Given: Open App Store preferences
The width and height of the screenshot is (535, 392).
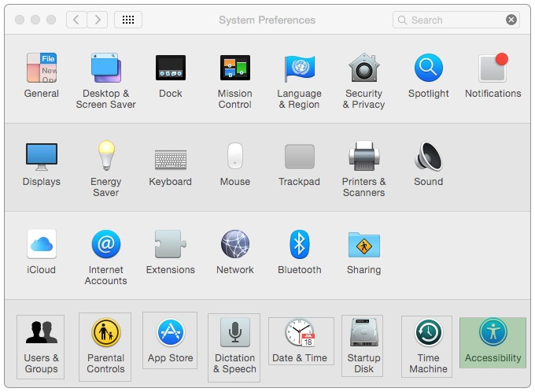Looking at the screenshot, I should (x=170, y=340).
